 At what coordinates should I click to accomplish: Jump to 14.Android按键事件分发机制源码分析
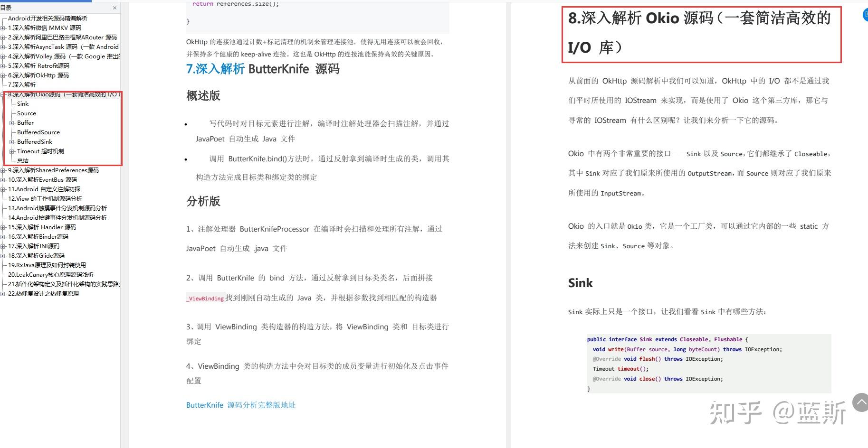point(57,218)
